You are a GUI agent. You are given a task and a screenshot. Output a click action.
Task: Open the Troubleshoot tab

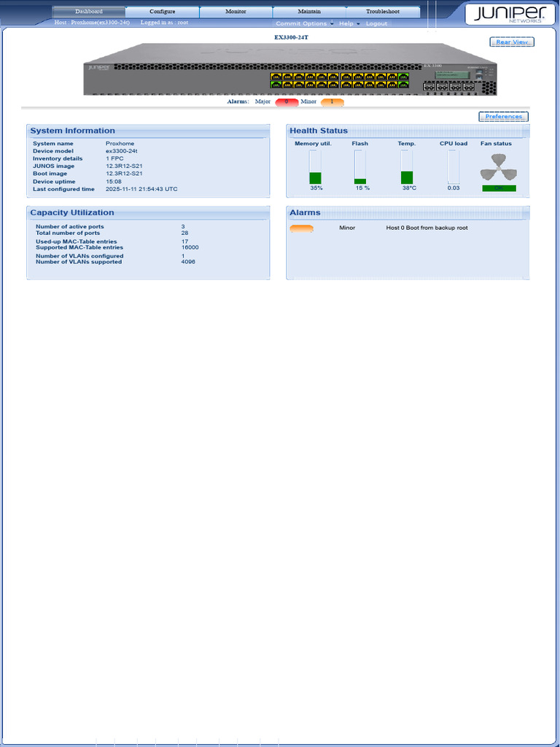pyautogui.click(x=383, y=12)
